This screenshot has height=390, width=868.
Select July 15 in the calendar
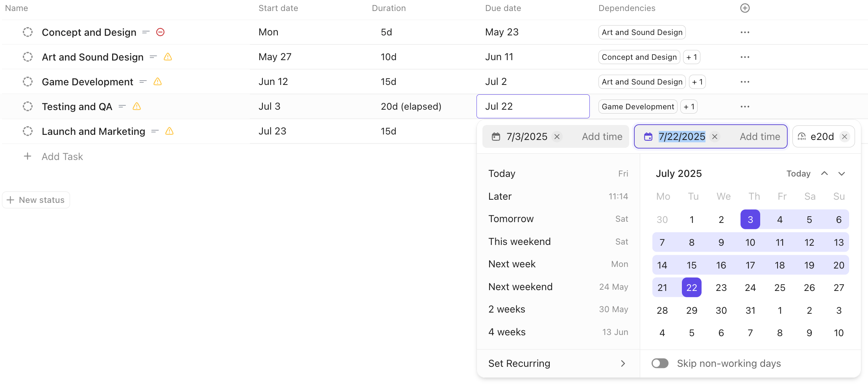point(691,265)
